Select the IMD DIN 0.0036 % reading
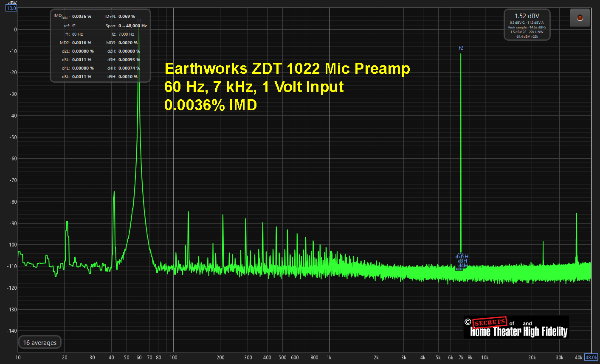Viewport: 600px width, 364px height. pos(82,16)
